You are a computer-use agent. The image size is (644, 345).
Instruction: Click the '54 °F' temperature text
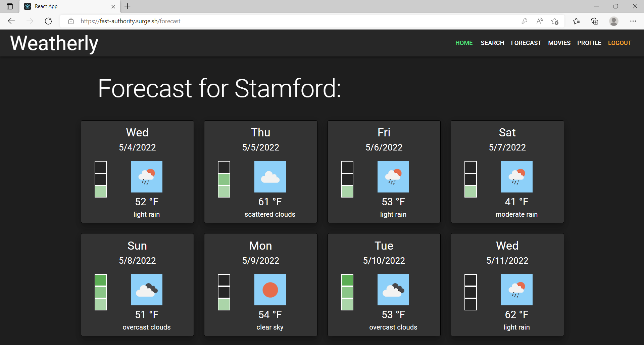pyautogui.click(x=270, y=315)
